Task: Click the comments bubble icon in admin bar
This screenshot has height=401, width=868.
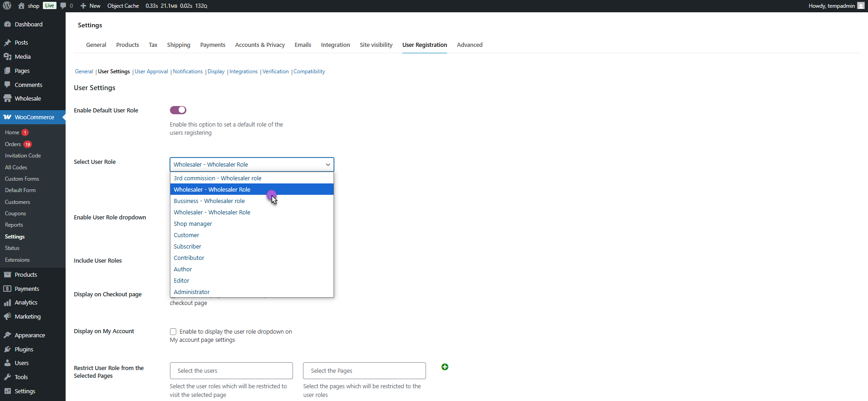Action: coord(63,6)
